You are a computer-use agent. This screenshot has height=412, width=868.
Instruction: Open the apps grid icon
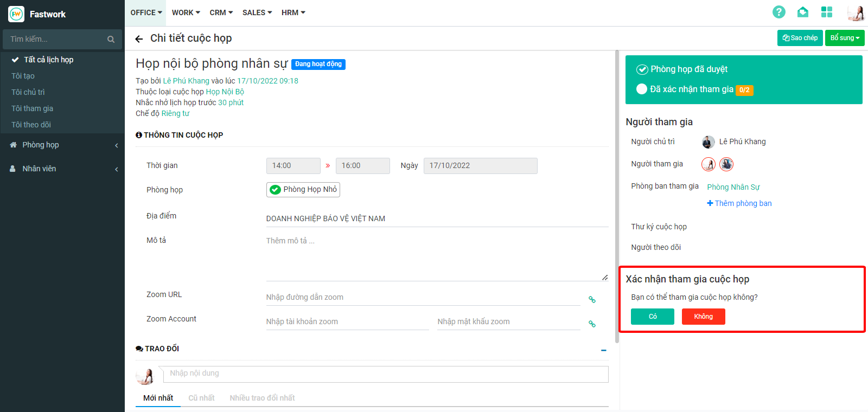pyautogui.click(x=826, y=12)
